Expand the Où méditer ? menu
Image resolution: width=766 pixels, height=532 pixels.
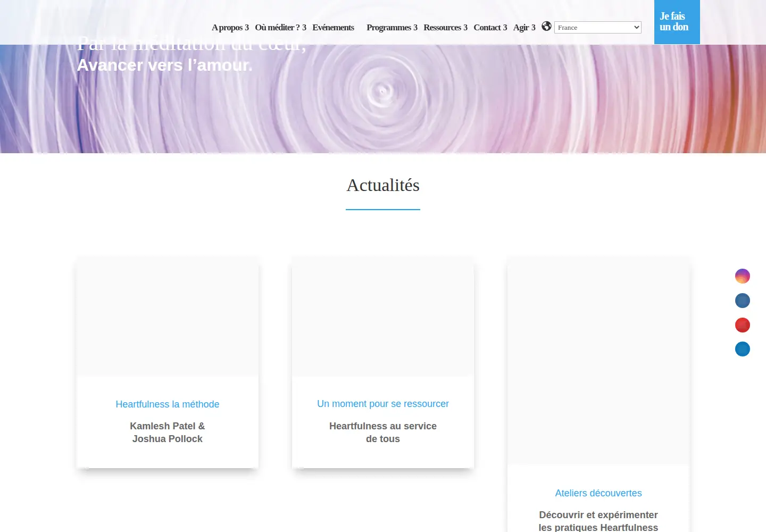280,28
